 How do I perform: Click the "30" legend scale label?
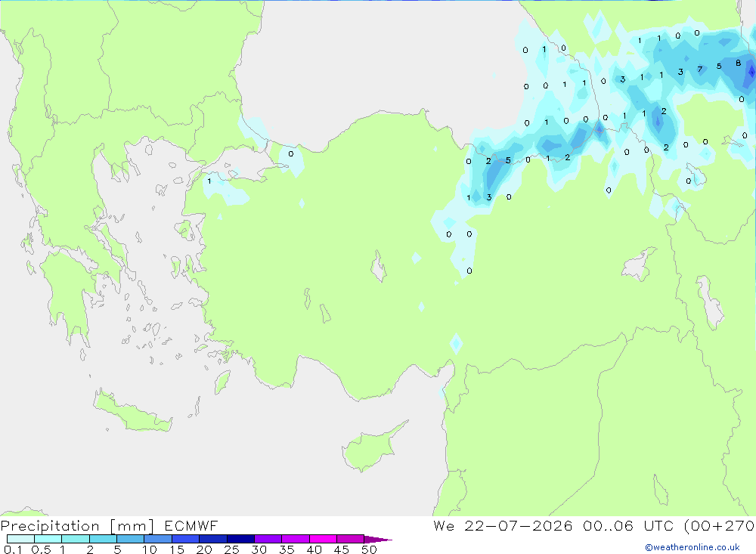pyautogui.click(x=259, y=549)
